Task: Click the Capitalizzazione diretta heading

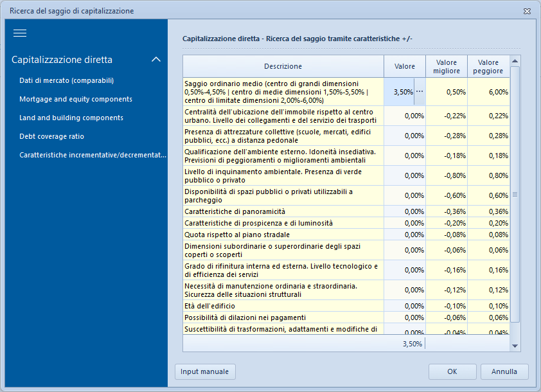Action: point(62,60)
